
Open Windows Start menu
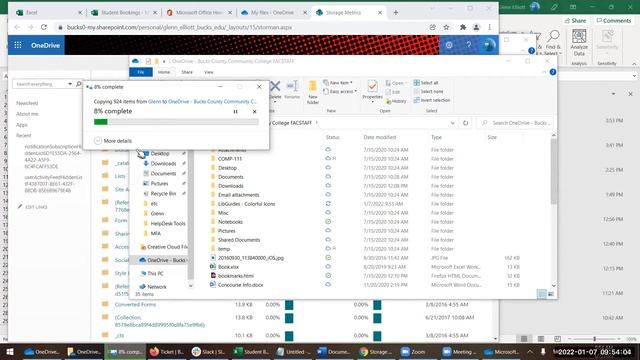coord(10,351)
